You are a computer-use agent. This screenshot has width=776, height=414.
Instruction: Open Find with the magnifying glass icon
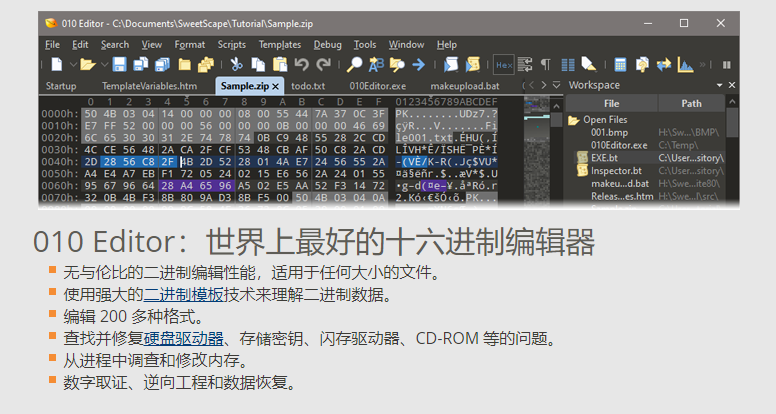[354, 64]
